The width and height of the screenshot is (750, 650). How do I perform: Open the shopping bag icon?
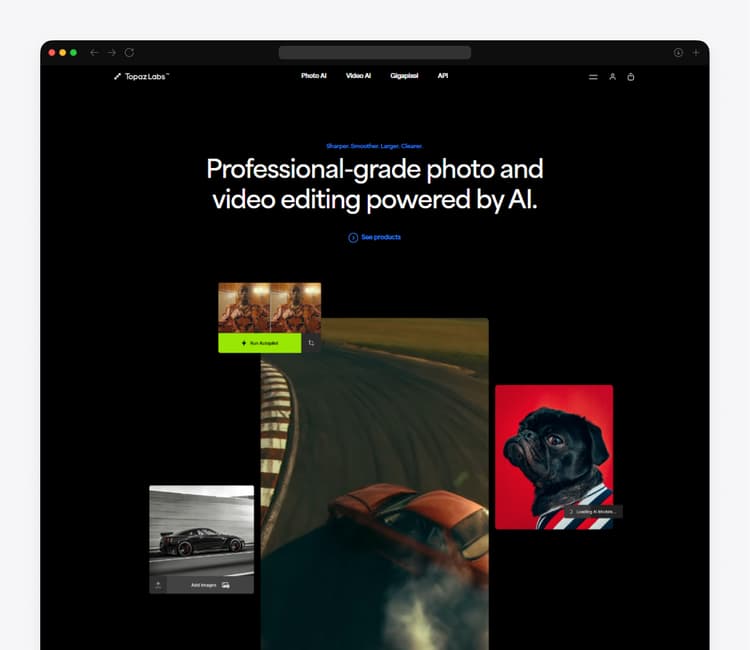point(631,77)
